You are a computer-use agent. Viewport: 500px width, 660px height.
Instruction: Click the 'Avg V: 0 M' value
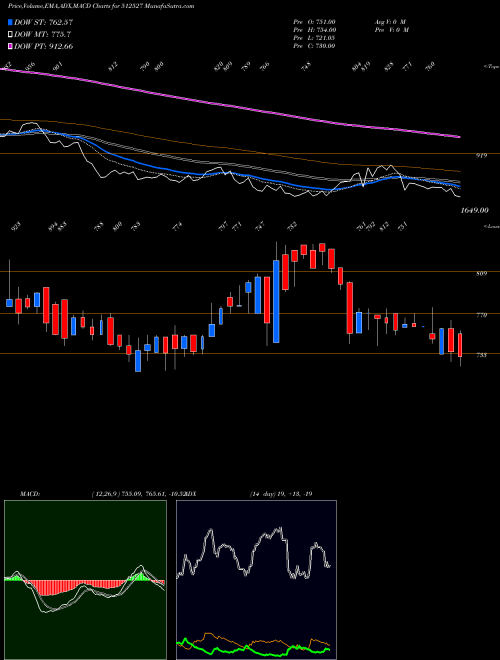tap(390, 22)
